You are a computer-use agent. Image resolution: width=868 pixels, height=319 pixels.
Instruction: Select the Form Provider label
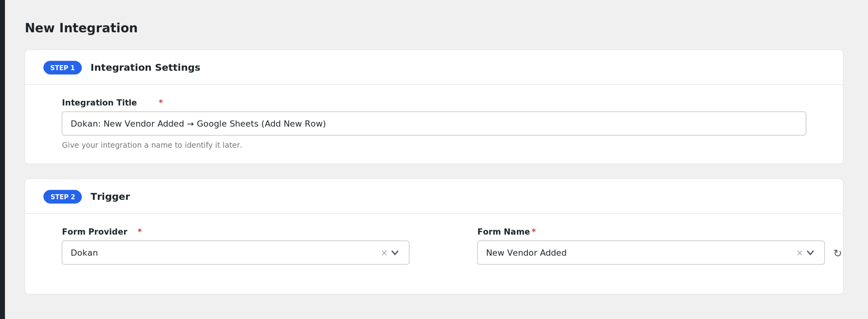pos(95,231)
